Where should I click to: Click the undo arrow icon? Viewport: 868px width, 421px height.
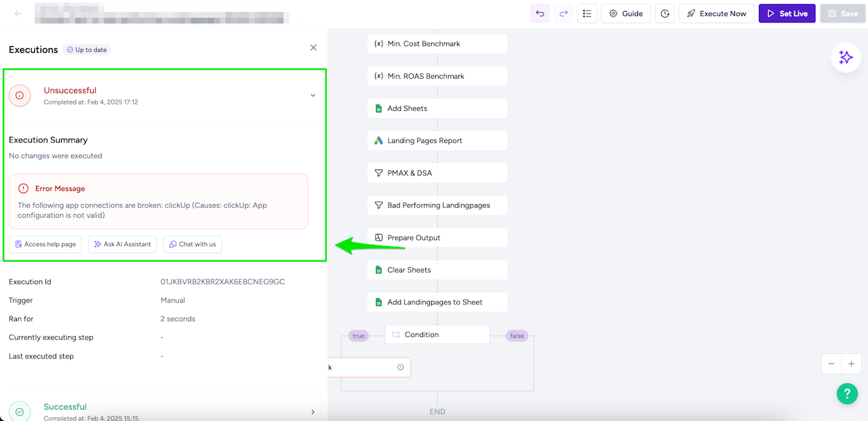tap(540, 14)
